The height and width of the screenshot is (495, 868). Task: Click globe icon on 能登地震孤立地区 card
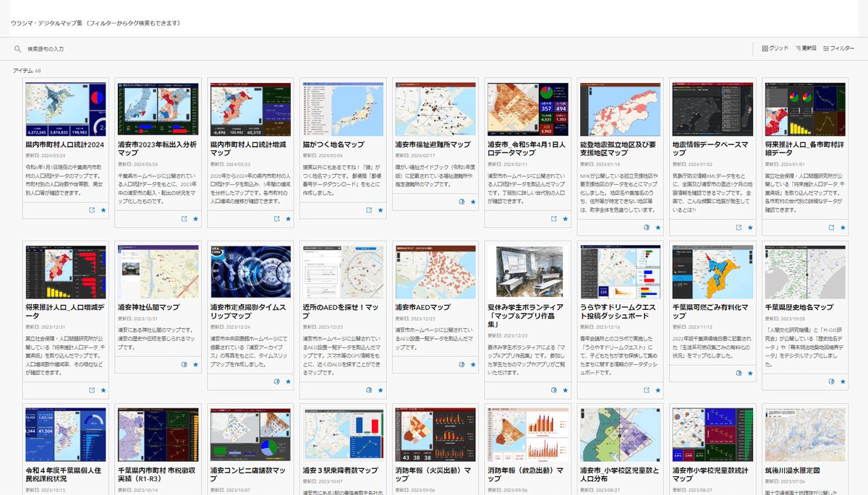point(647,228)
